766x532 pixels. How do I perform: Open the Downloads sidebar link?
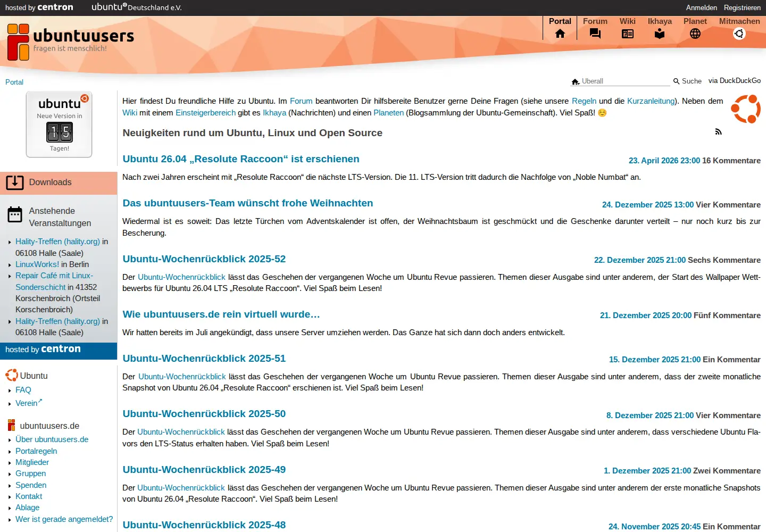click(x=50, y=182)
